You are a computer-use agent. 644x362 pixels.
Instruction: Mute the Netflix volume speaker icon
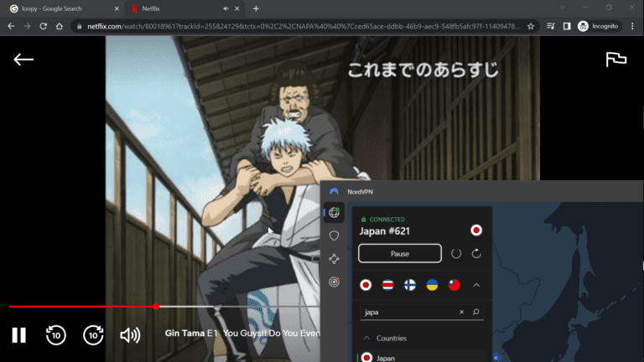(130, 335)
